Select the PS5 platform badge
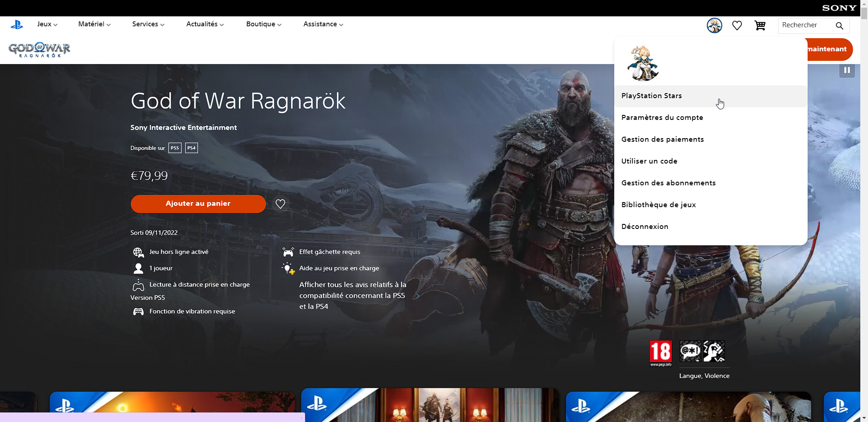This screenshot has height=422, width=868. point(174,148)
